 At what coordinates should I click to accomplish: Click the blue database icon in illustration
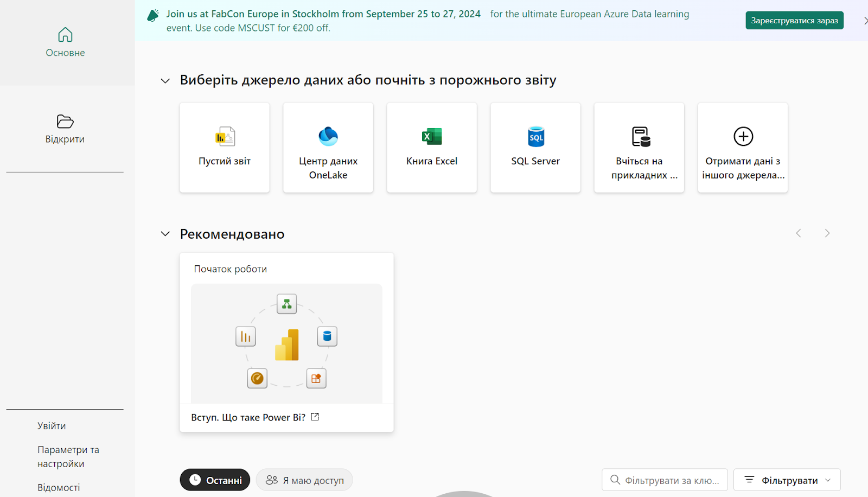pyautogui.click(x=327, y=336)
